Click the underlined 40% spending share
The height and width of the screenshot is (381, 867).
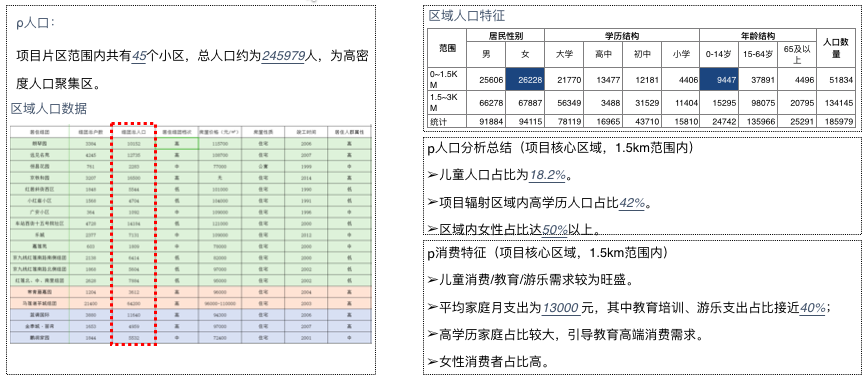[x=813, y=307]
